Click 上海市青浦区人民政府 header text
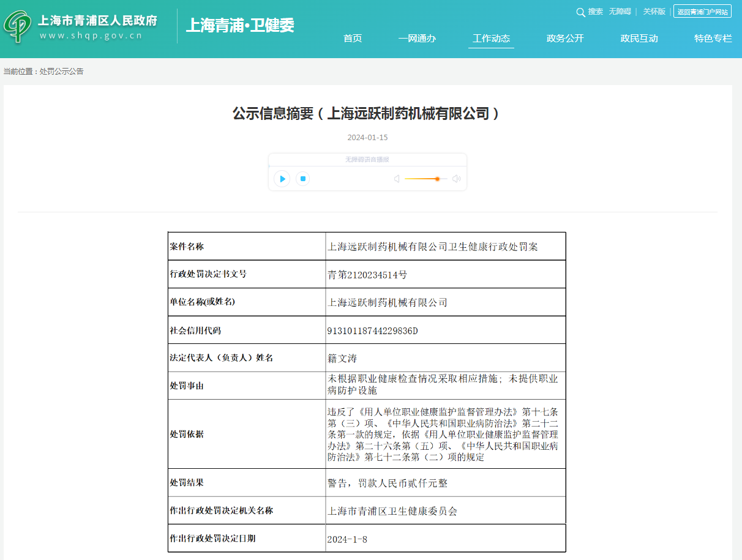The image size is (742, 560). tap(97, 20)
